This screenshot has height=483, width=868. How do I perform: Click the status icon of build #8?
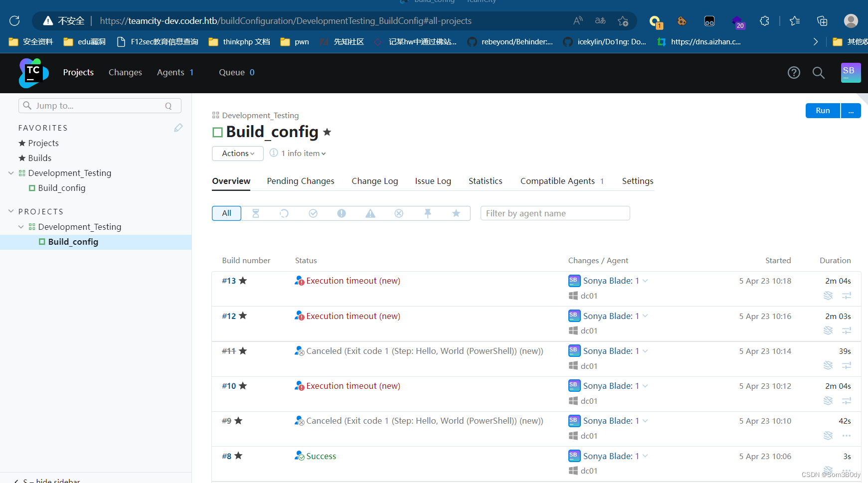(x=299, y=456)
